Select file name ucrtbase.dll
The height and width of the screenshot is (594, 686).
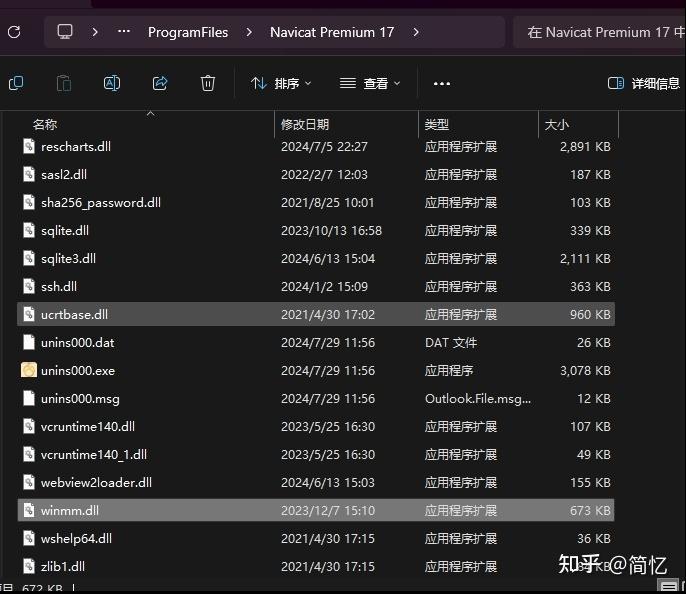pyautogui.click(x=74, y=314)
